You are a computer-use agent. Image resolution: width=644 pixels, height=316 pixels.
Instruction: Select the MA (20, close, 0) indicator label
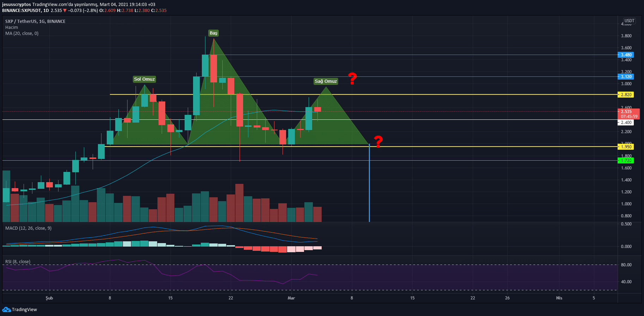point(22,33)
